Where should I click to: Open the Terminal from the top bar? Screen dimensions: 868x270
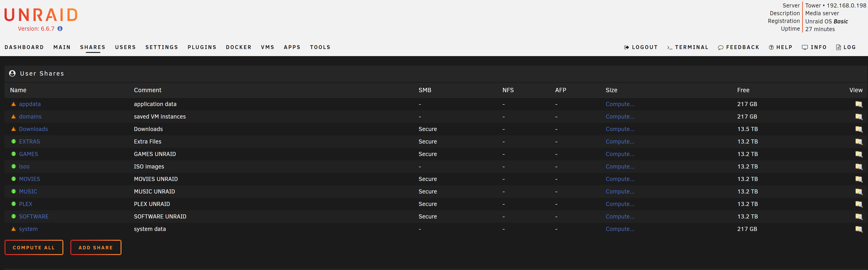(687, 47)
